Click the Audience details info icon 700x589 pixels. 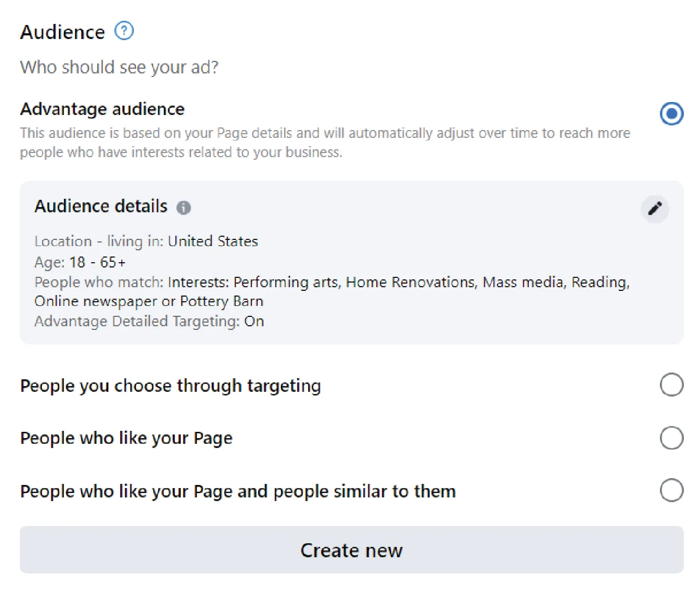(x=184, y=208)
